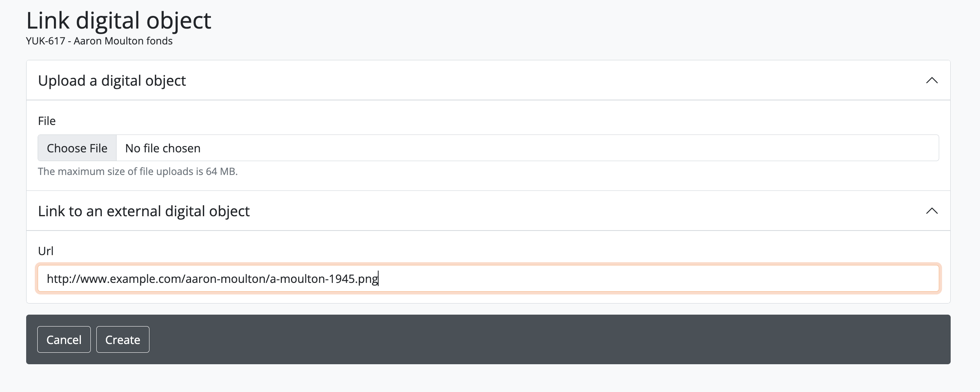Image resolution: width=980 pixels, height=392 pixels.
Task: Click the "Upload a digital object" heading
Action: point(112,81)
